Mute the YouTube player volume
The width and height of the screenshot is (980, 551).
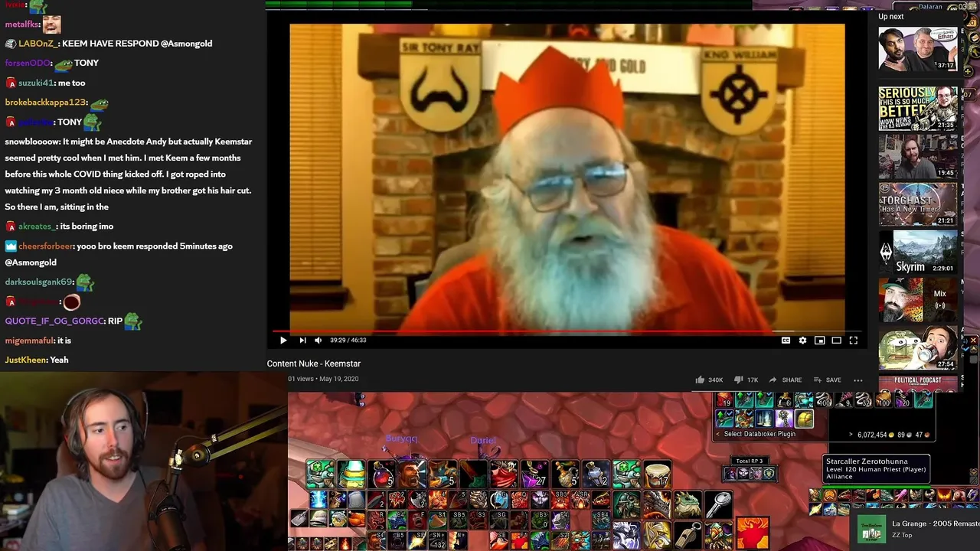pyautogui.click(x=318, y=341)
